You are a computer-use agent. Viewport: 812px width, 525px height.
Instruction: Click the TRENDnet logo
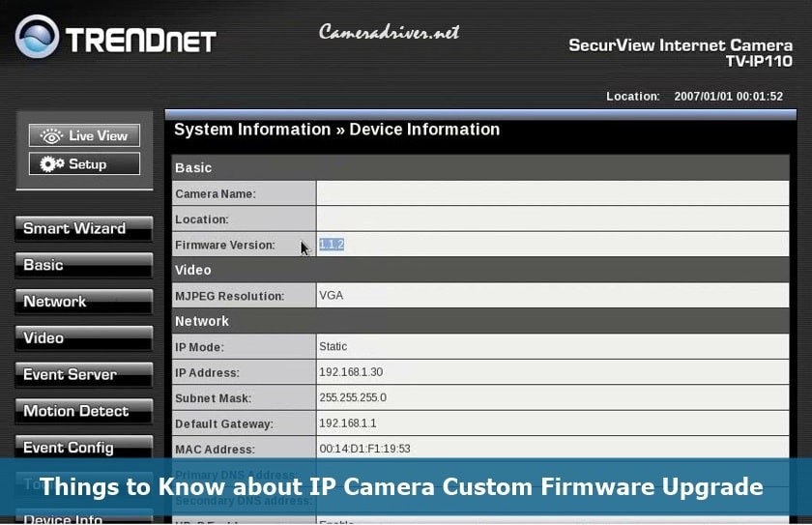pos(115,37)
